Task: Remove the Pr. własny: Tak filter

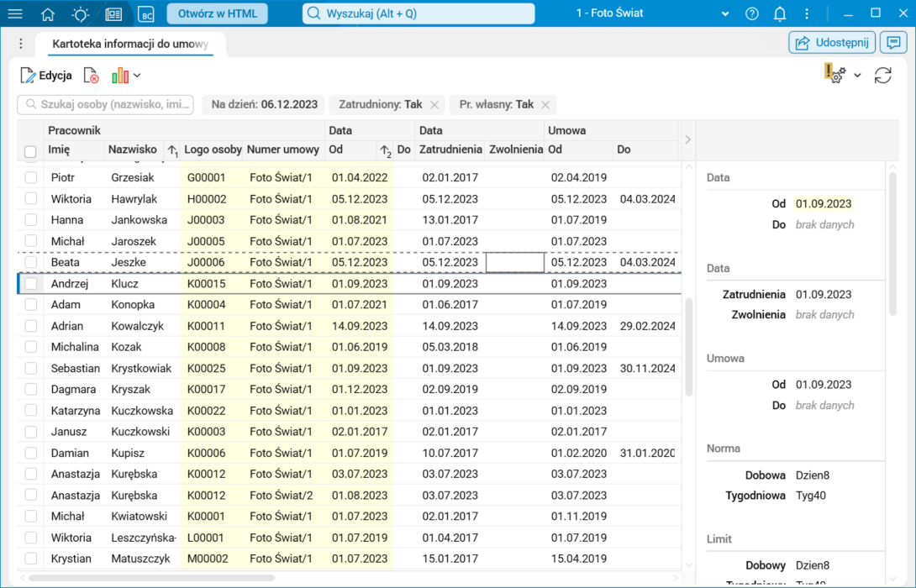Action: (545, 104)
